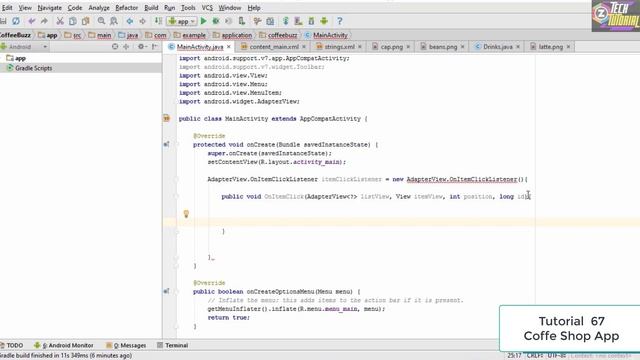Screen dimensions: 640x360
Task: Open the Run menu
Action: 169,8
